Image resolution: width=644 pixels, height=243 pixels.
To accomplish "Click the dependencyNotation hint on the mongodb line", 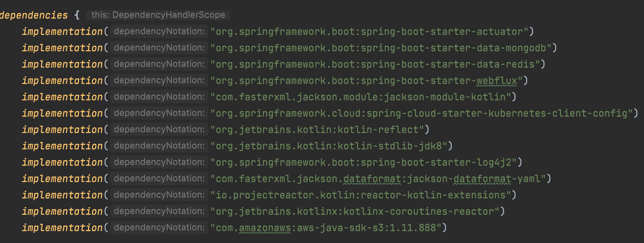I will click(x=159, y=48).
